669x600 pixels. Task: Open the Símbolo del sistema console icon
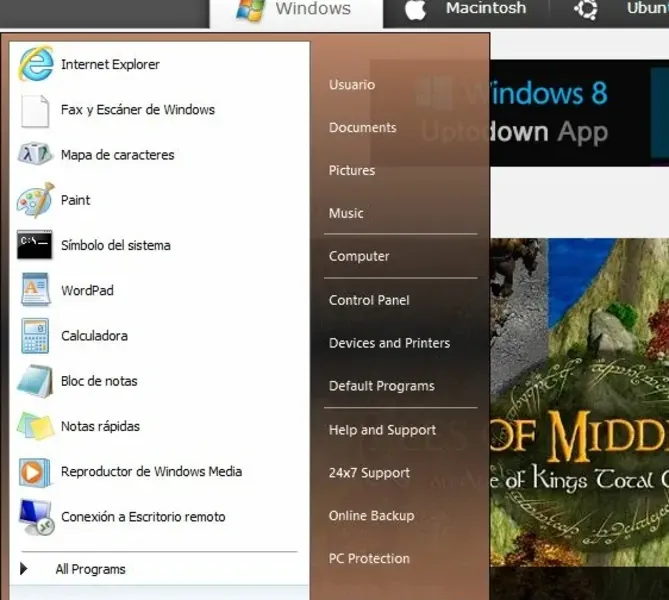35,245
